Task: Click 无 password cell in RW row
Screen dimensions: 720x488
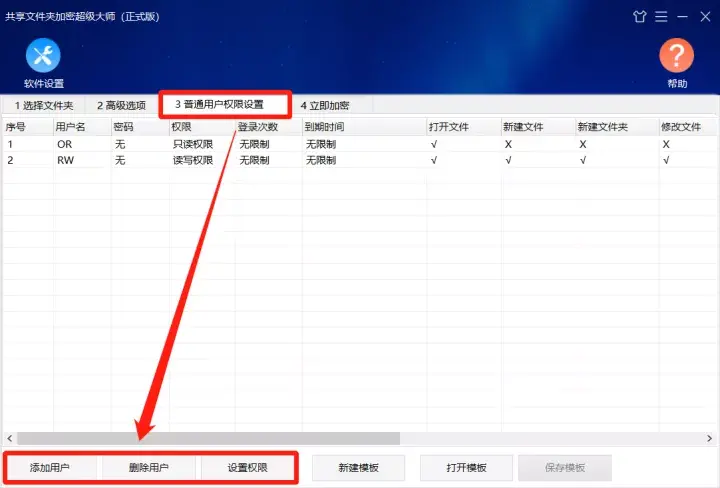Action: 120,160
